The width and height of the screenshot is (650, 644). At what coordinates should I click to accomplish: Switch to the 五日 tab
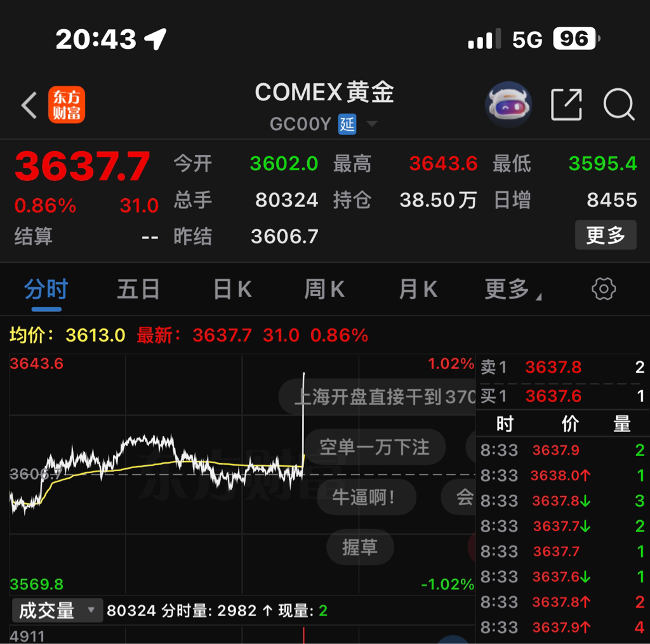138,289
